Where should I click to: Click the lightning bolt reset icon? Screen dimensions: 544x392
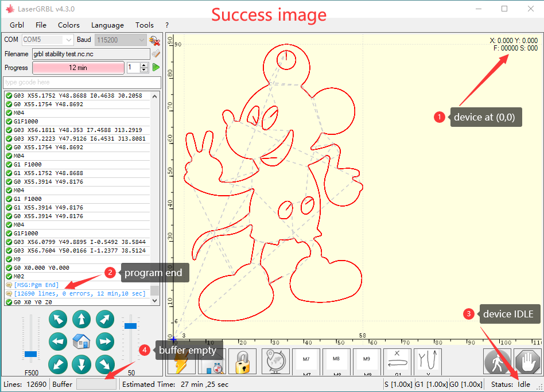pyautogui.click(x=181, y=362)
